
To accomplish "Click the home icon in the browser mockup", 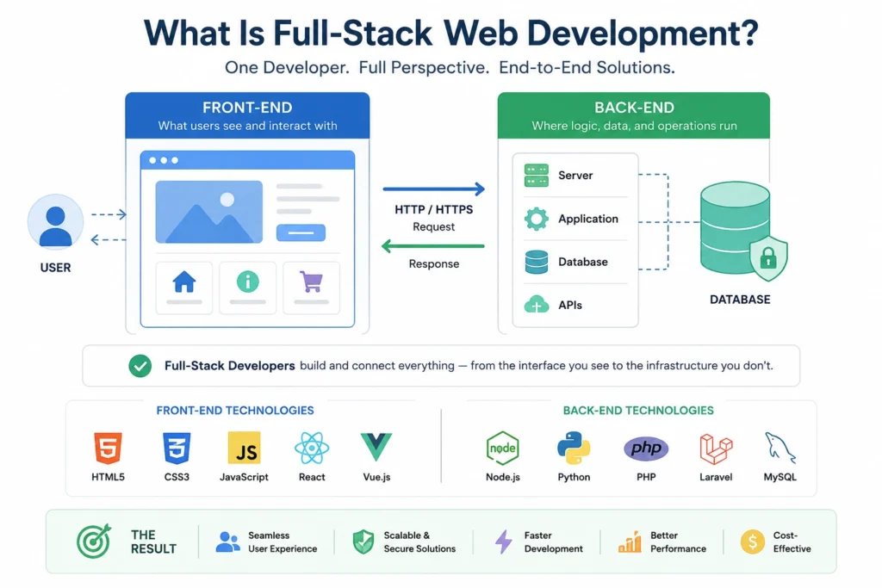I will pyautogui.click(x=184, y=282).
